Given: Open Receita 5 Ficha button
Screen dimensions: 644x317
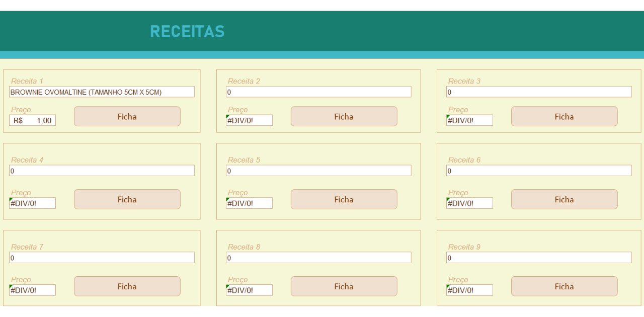Looking at the screenshot, I should (x=344, y=199).
